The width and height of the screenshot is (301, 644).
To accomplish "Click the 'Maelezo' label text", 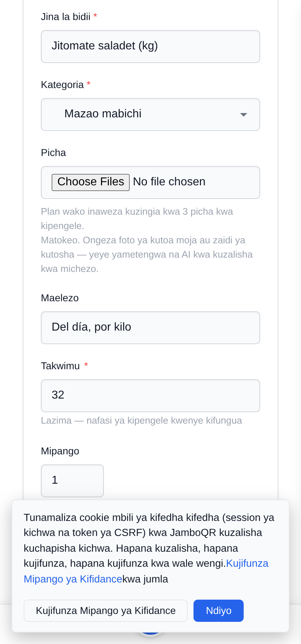I will (60, 298).
